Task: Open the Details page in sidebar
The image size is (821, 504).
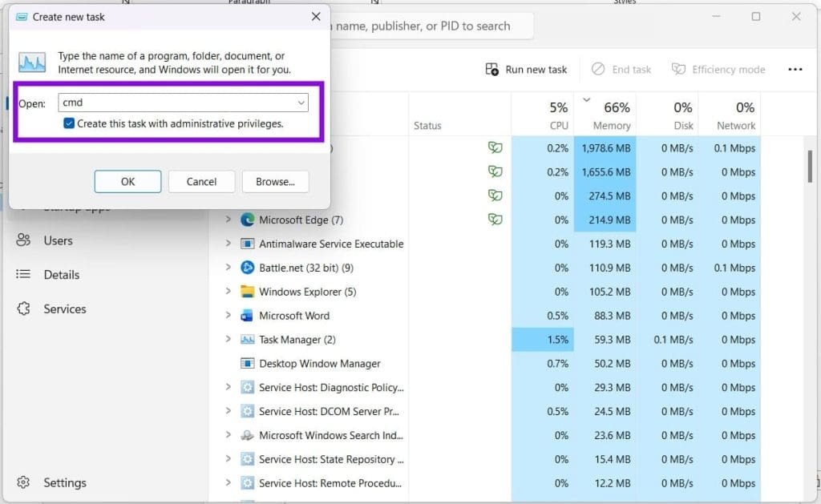Action: click(61, 275)
